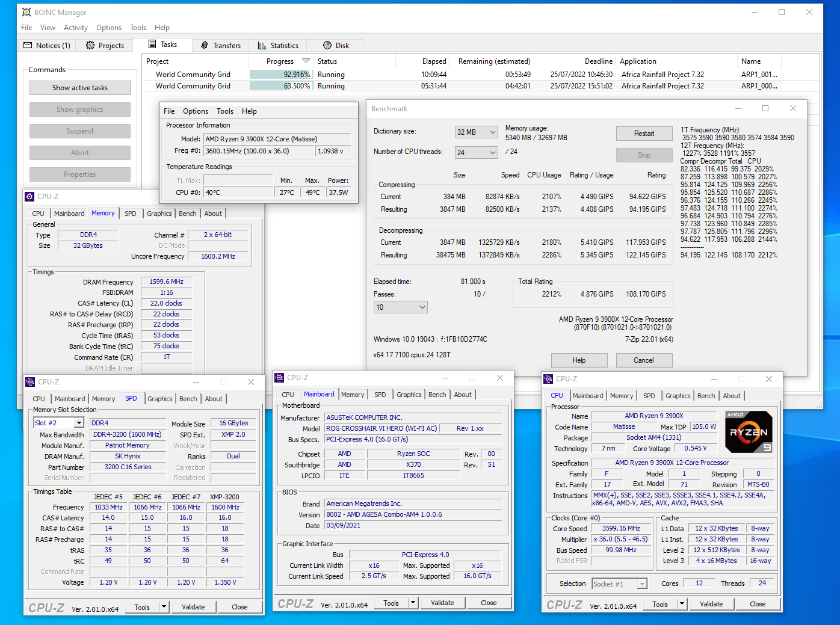Select first task row ending 10:46:30 deadline
Screen dimensions: 840x625
(x=480, y=75)
